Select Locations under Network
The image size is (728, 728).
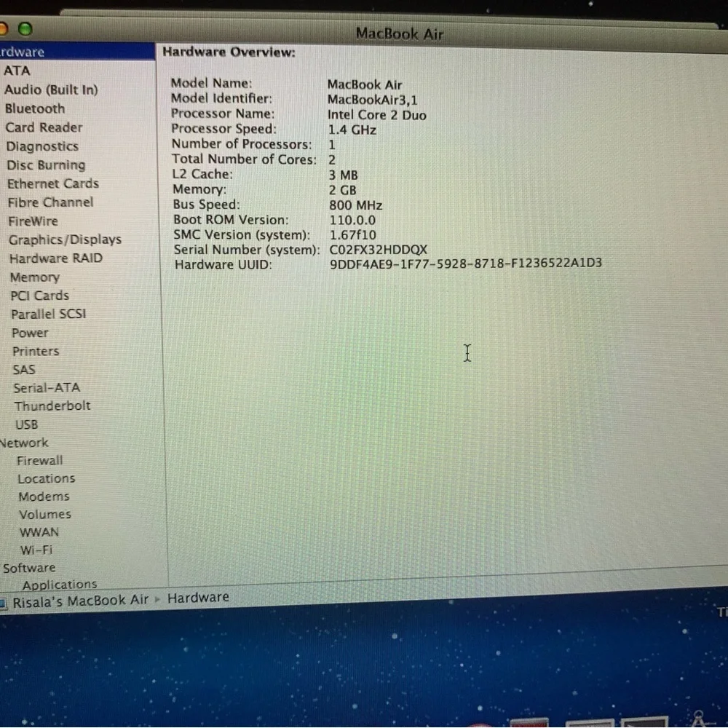click(x=46, y=478)
